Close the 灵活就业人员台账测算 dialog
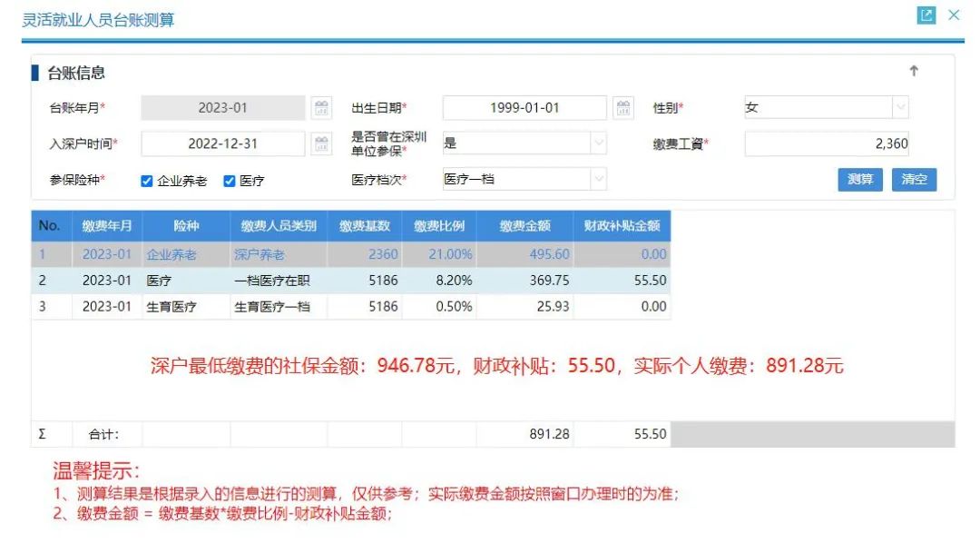The height and width of the screenshot is (543, 980). click(x=953, y=15)
